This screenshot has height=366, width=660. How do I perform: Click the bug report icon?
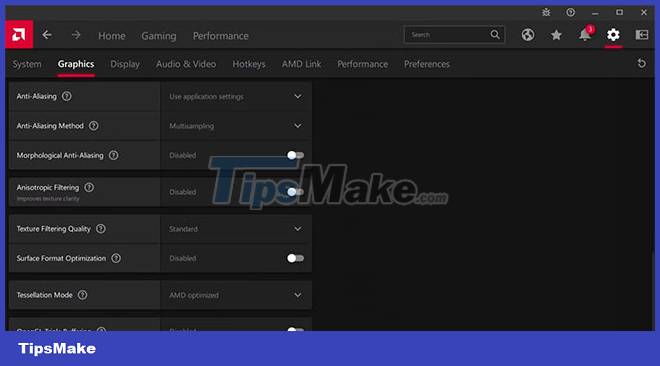coord(546,12)
